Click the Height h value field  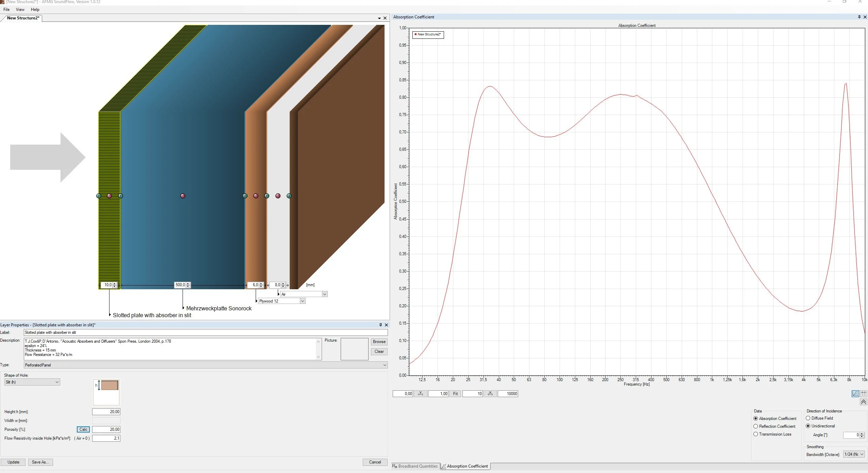click(x=106, y=412)
